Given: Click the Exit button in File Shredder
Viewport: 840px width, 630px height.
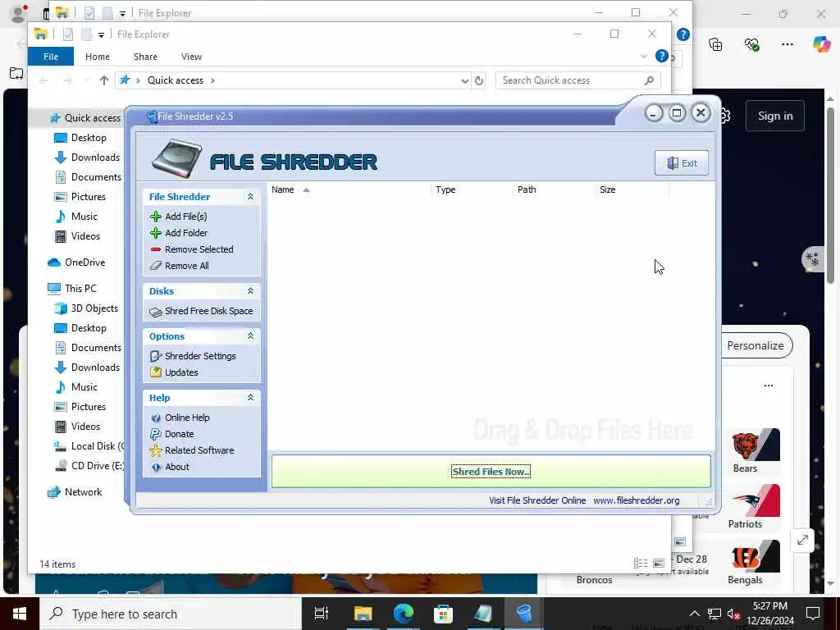Looking at the screenshot, I should 682,163.
